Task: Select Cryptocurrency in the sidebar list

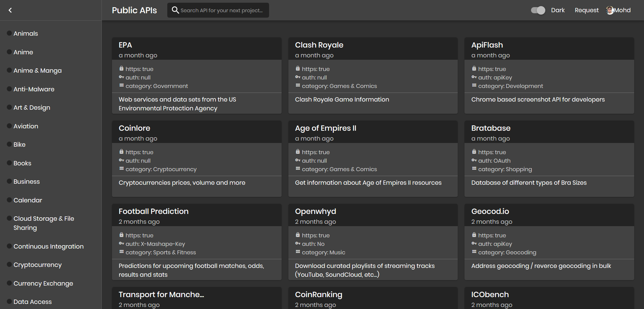Action: pyautogui.click(x=38, y=265)
